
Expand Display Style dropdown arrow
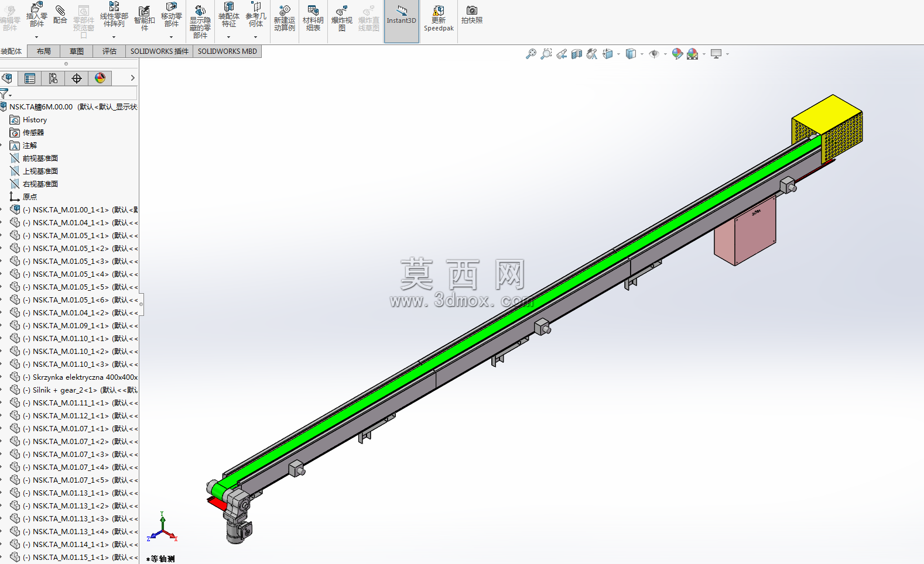click(642, 54)
